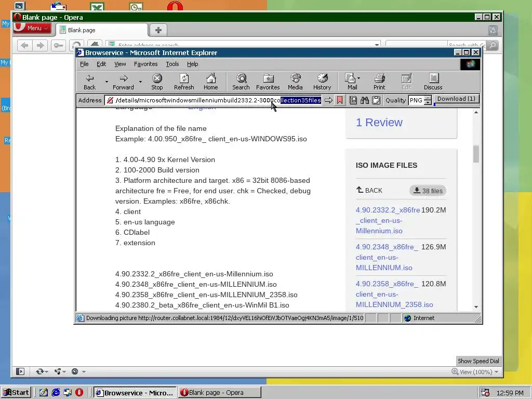Expand the Forward button history dropdown
Screen dimensions: 532x399
click(x=140, y=82)
